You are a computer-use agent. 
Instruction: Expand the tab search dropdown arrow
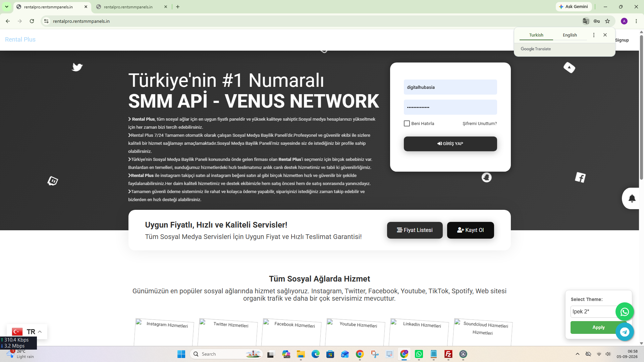(x=6, y=7)
